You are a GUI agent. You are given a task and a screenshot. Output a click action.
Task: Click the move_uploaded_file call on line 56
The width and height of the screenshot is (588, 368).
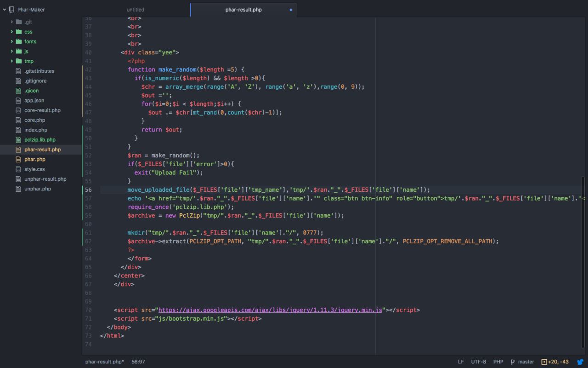point(158,190)
